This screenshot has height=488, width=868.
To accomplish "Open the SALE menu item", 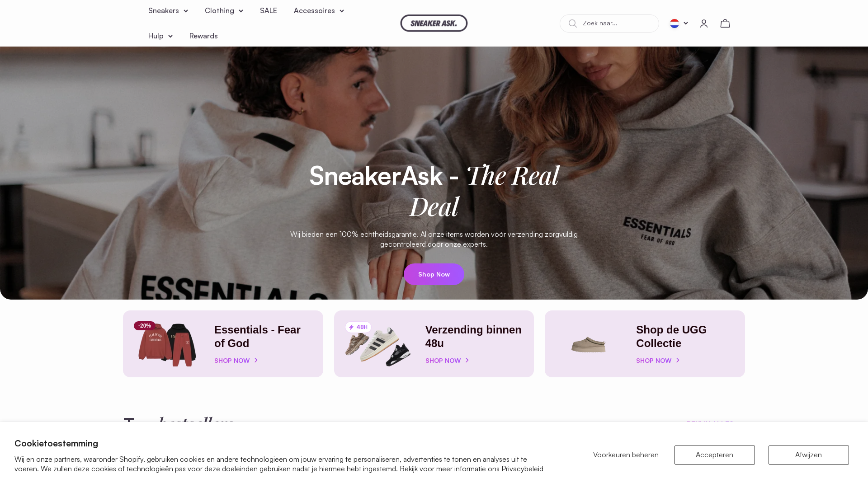I will (x=268, y=11).
